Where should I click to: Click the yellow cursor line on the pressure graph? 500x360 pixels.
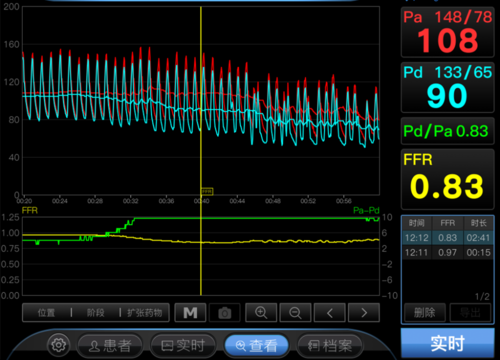[x=201, y=100]
